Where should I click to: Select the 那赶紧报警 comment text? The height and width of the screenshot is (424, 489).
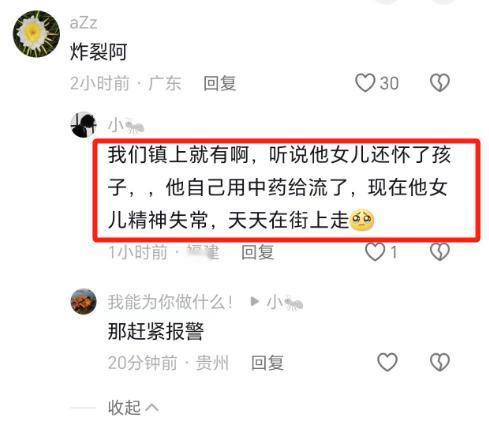[155, 331]
